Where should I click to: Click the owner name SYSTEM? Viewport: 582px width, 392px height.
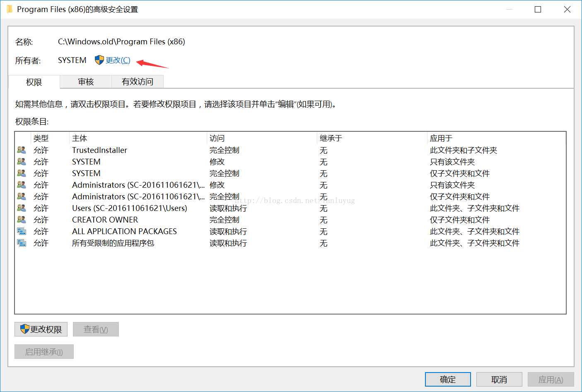[x=72, y=60]
